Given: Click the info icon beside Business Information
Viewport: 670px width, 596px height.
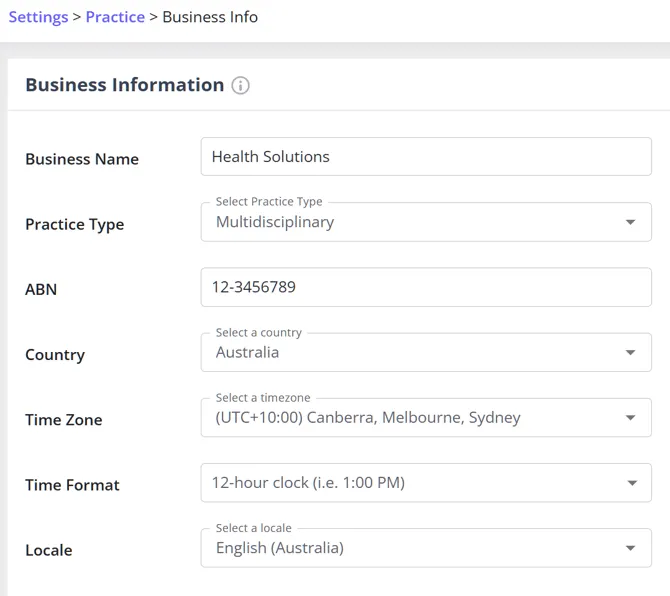Looking at the screenshot, I should 241,85.
